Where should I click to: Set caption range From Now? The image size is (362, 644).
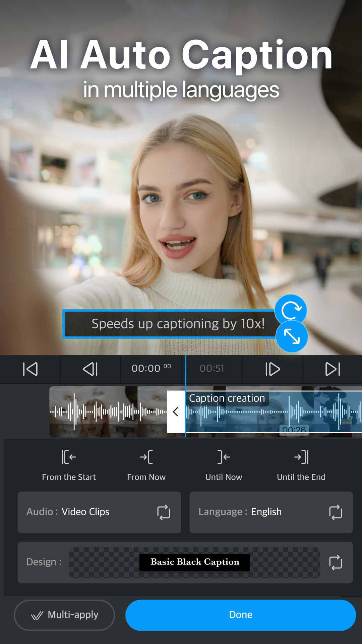coord(146,458)
